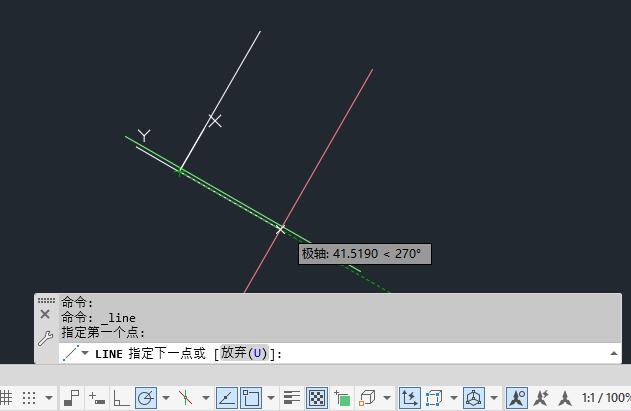Screen dimensions: 631x411
Task: Click the dynamic UCS icon
Action: point(410,398)
